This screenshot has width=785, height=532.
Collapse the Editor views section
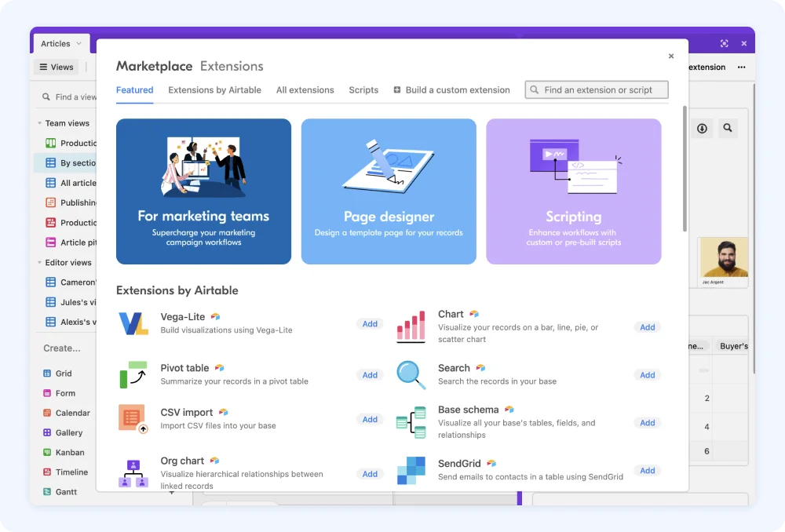(39, 262)
